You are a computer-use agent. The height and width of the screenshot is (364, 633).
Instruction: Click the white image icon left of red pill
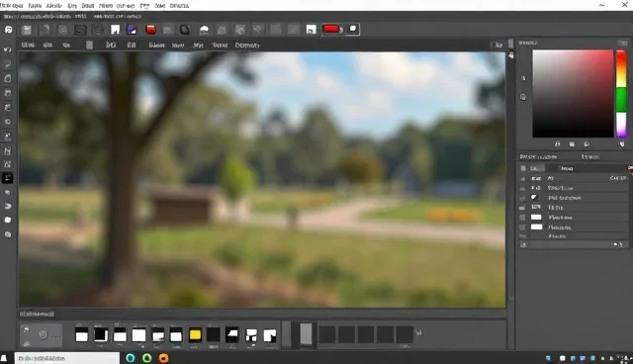312,30
